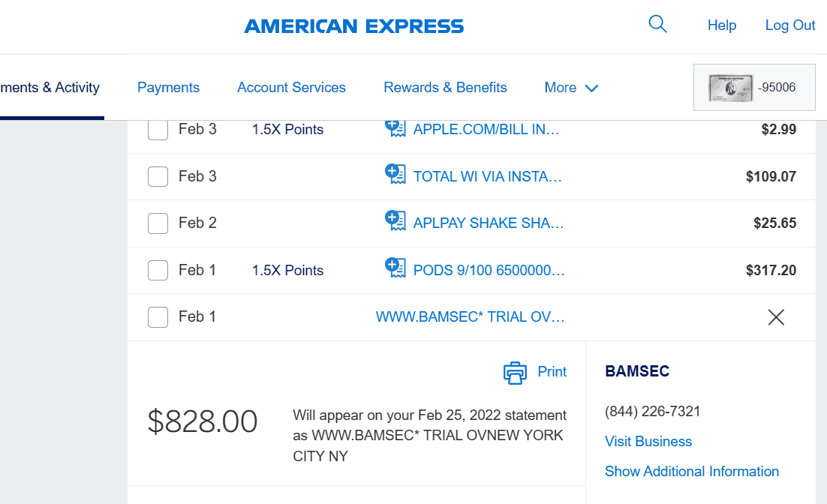Expand Show Additional Information
Image resolution: width=827 pixels, height=504 pixels.
coord(691,471)
